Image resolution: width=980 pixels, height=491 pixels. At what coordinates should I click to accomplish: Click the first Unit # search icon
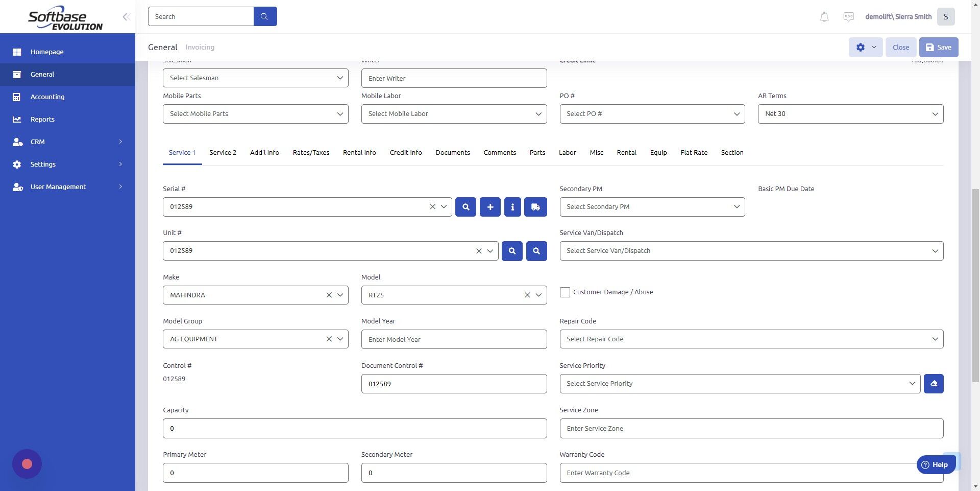[511, 251]
